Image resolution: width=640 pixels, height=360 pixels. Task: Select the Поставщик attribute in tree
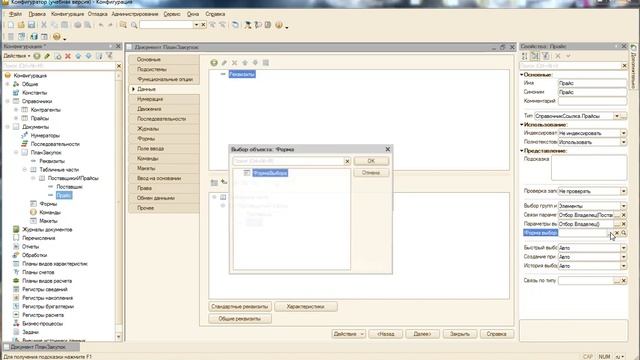click(x=69, y=187)
